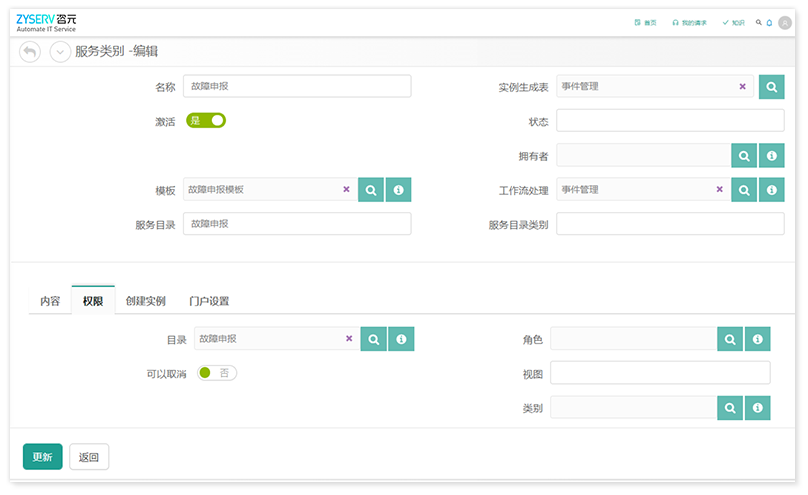Open 知识 knowledge link in top navigation

pyautogui.click(x=734, y=23)
